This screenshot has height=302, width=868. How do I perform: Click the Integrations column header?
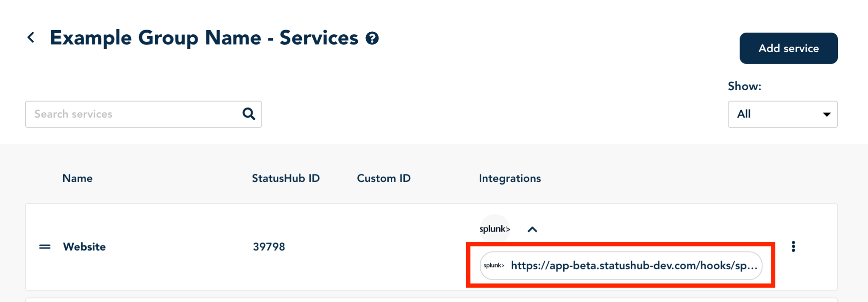click(x=510, y=178)
